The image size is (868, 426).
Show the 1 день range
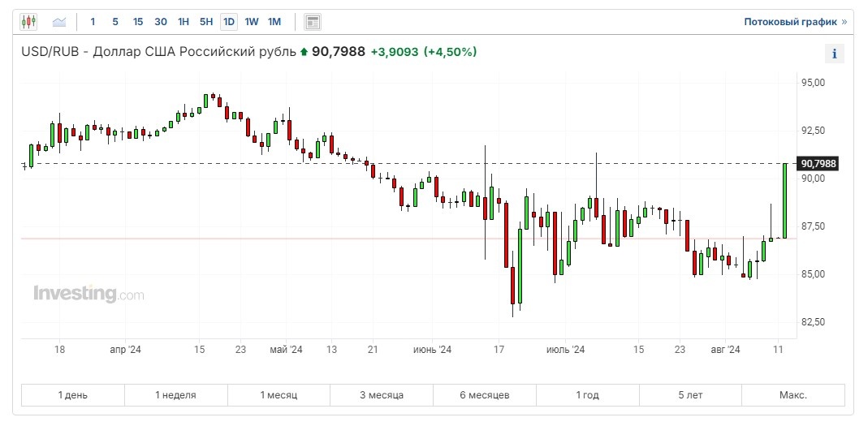pos(73,395)
